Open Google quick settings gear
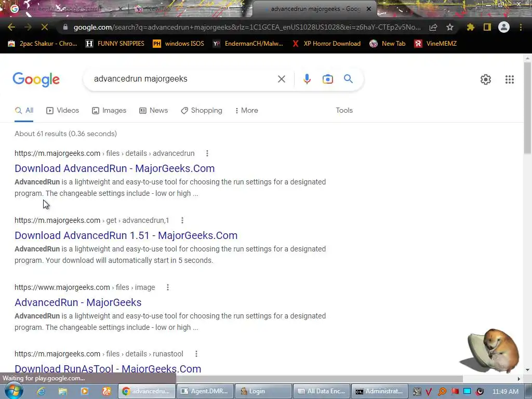Screen dimensions: 532x399 coord(486,79)
